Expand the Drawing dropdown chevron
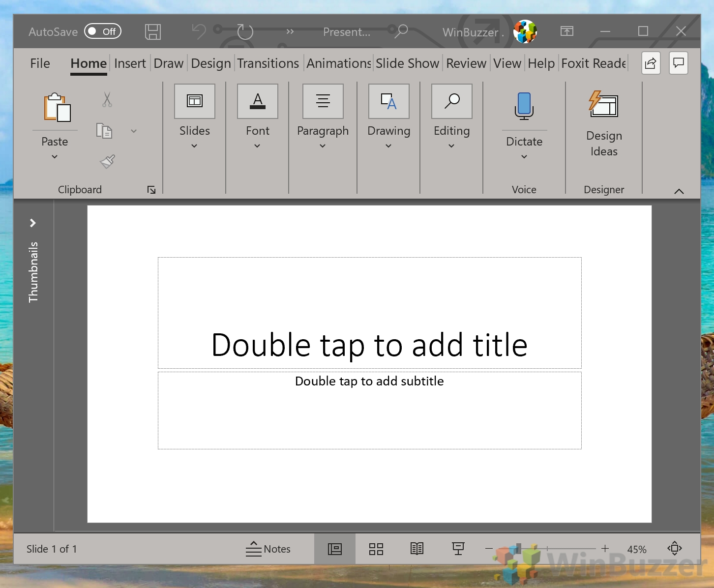This screenshot has height=588, width=714. [x=388, y=146]
